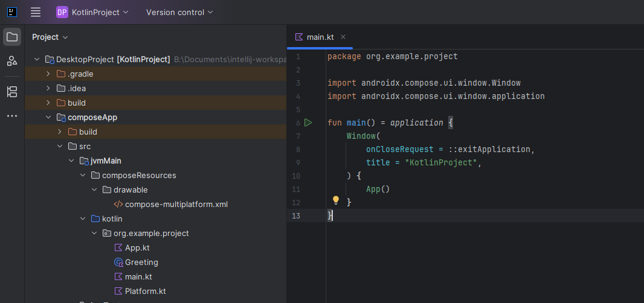This screenshot has height=303, width=644.
Task: Select Greeting in the project tree
Action: pos(141,263)
